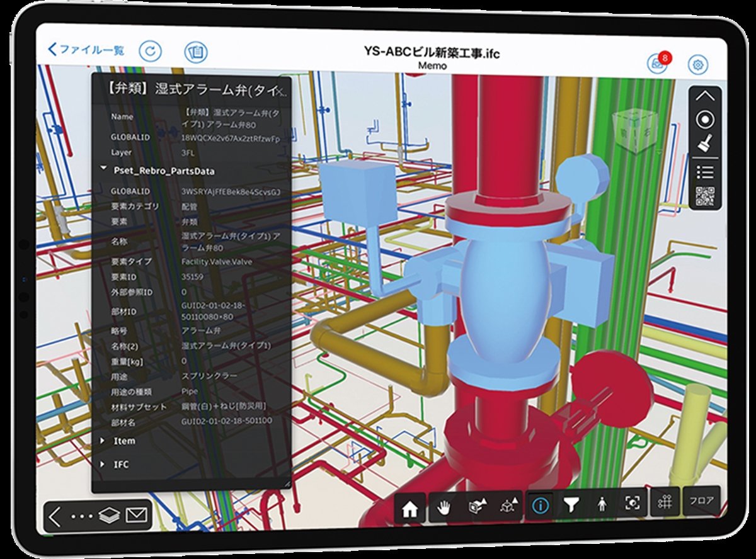This screenshot has width=756, height=559.
Task: Toggle the record target circle tool
Action: (x=705, y=119)
